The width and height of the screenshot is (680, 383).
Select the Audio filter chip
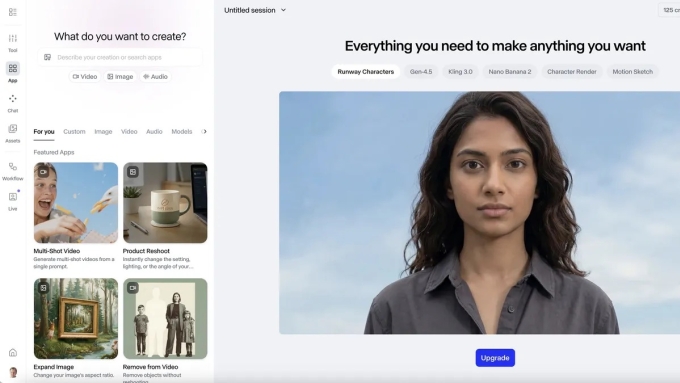pyautogui.click(x=155, y=76)
